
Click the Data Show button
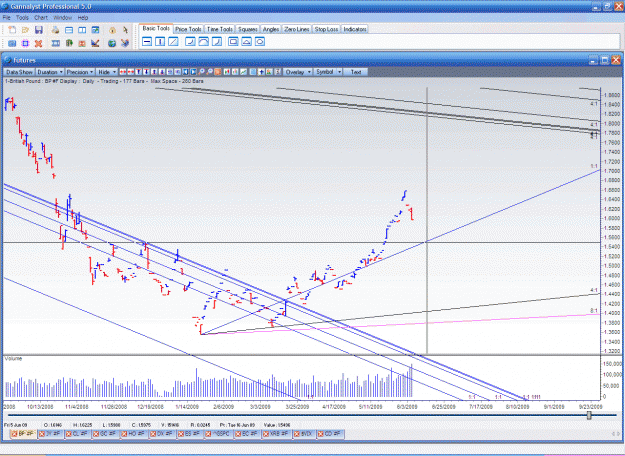point(19,72)
